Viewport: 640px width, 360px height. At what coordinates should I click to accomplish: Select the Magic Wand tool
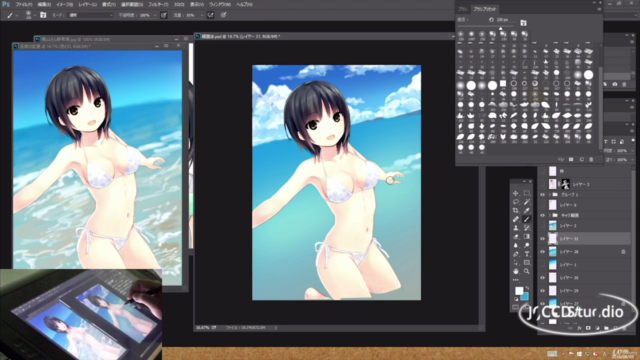[x=527, y=202]
